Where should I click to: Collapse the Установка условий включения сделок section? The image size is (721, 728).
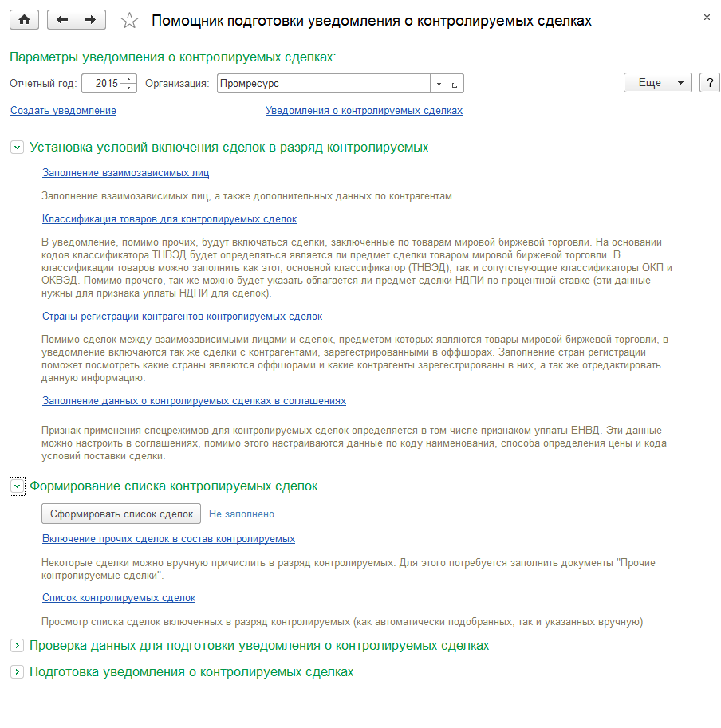pyautogui.click(x=18, y=148)
